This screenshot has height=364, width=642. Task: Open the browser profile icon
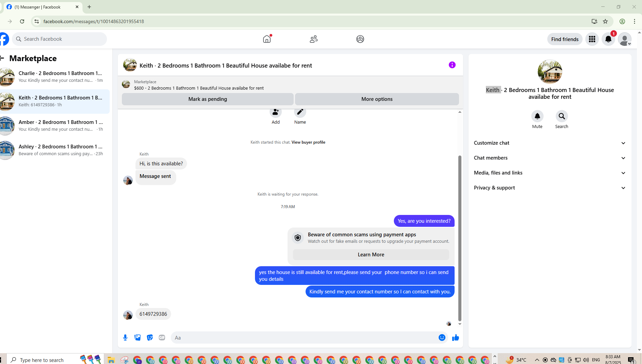pos(622,21)
